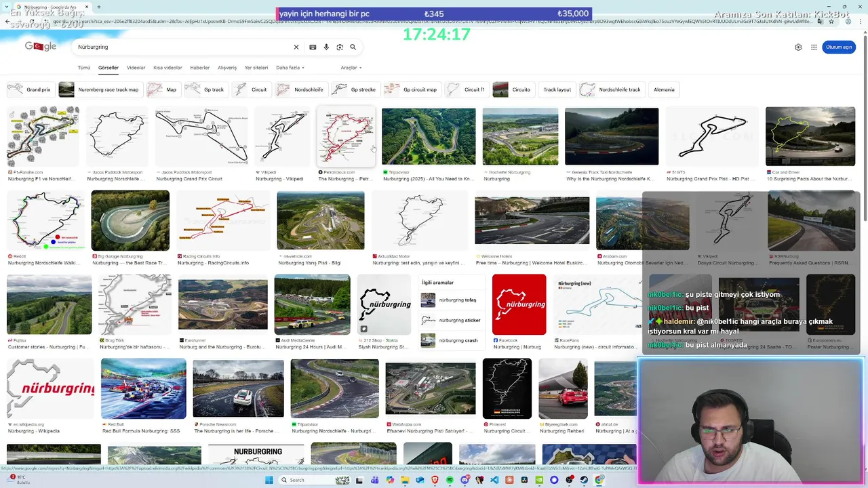868x488 pixels.
Task: Open the en.wikipedia.org Nürburgring logo image
Action: pos(50,388)
